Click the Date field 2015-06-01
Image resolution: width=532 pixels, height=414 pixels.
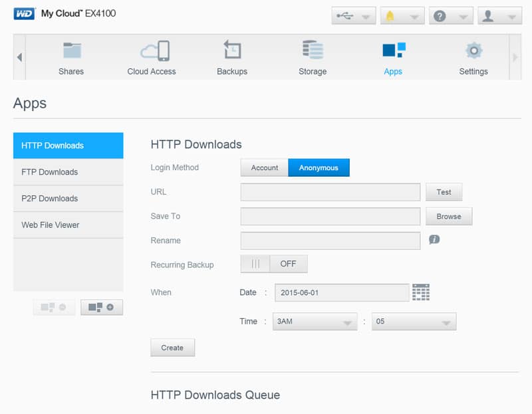[342, 292]
